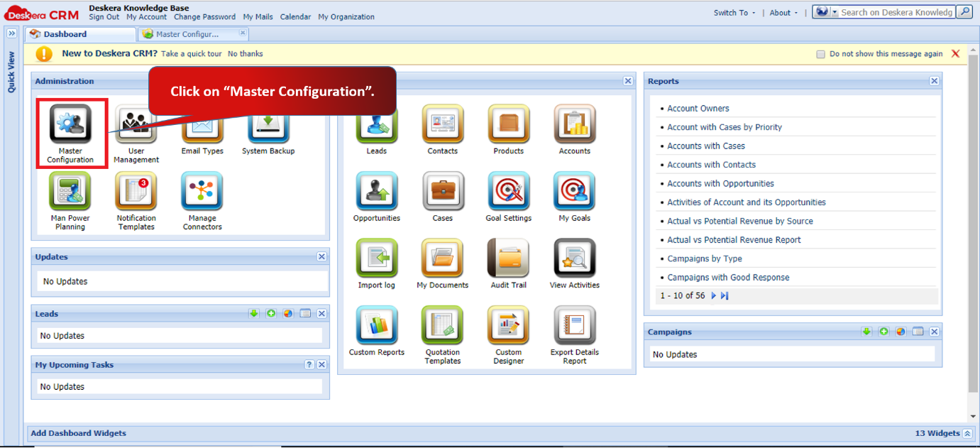Click the 'No thanks' link
980x448 pixels.
click(x=246, y=54)
